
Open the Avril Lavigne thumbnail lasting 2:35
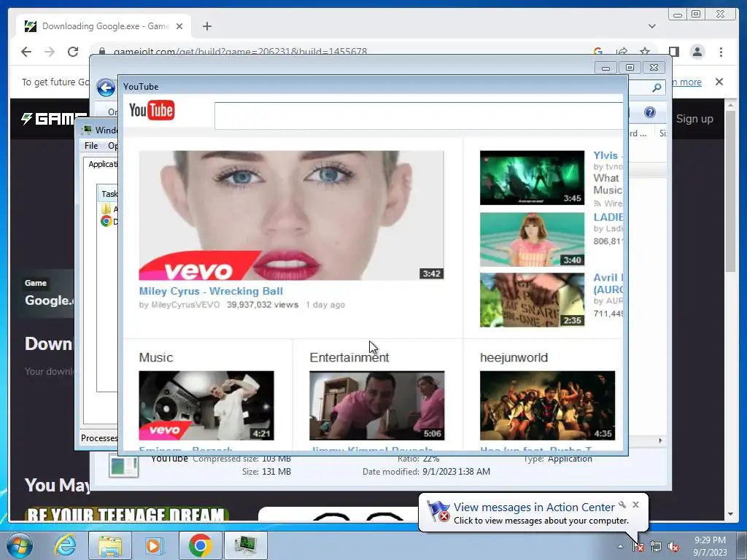click(532, 300)
